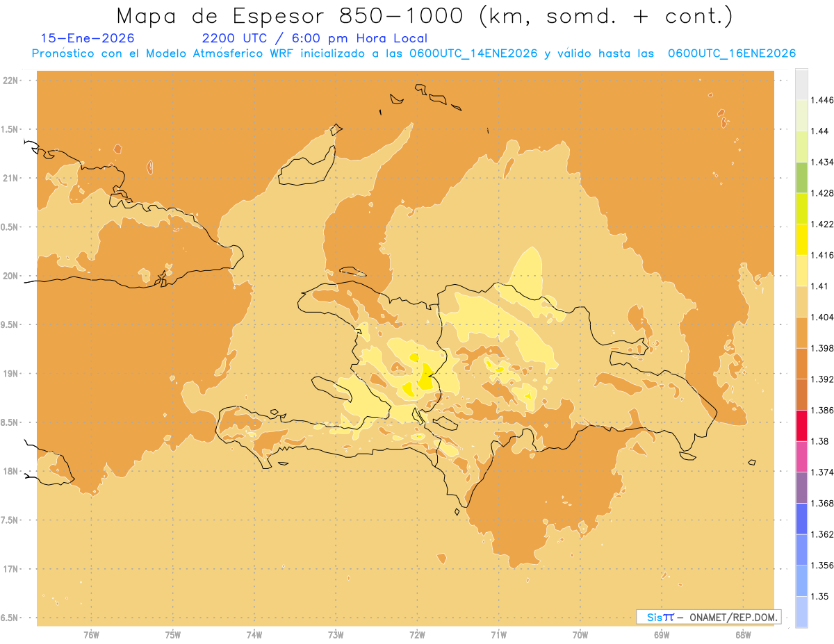Click the 17N latitude axis label
This screenshot has width=834, height=644.
[x=10, y=569]
